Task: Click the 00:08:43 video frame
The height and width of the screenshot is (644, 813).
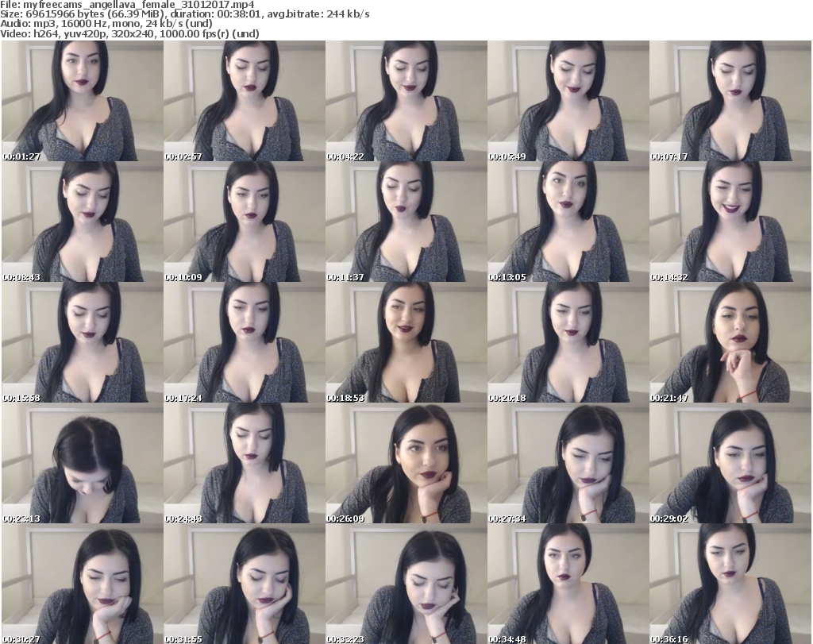Action: point(82,222)
